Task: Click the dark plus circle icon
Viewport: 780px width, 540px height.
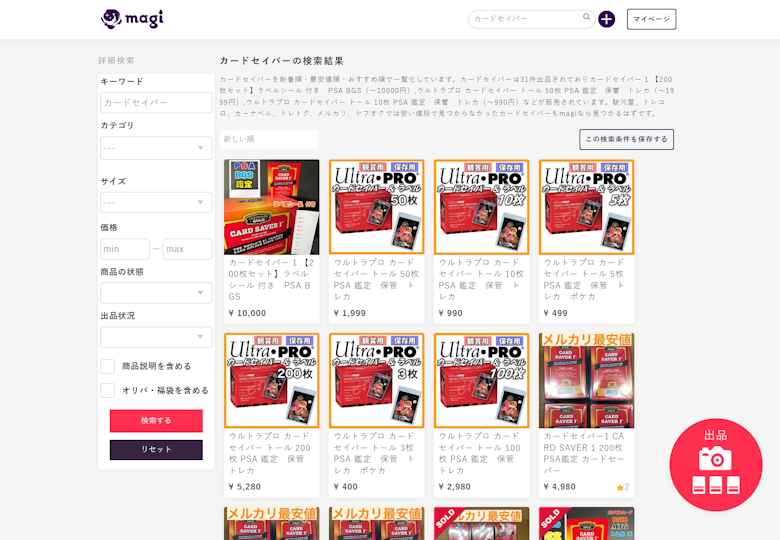Action: (607, 19)
